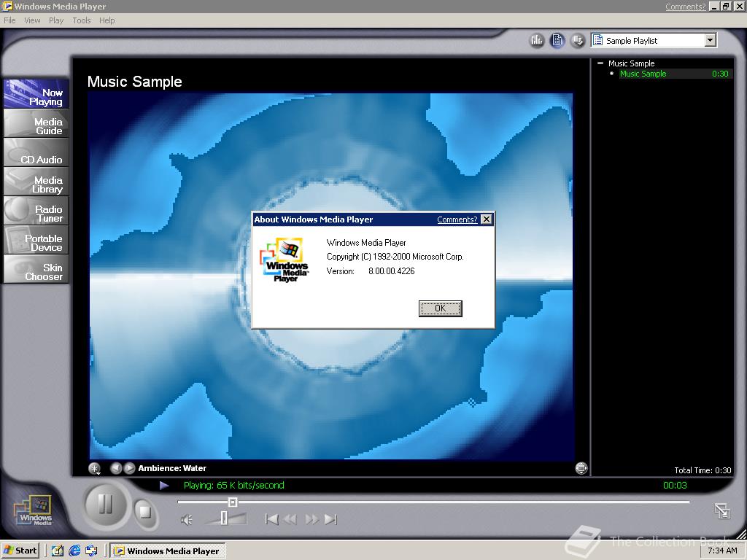
Task: Click the Comments? link in main title bar
Action: (686, 7)
